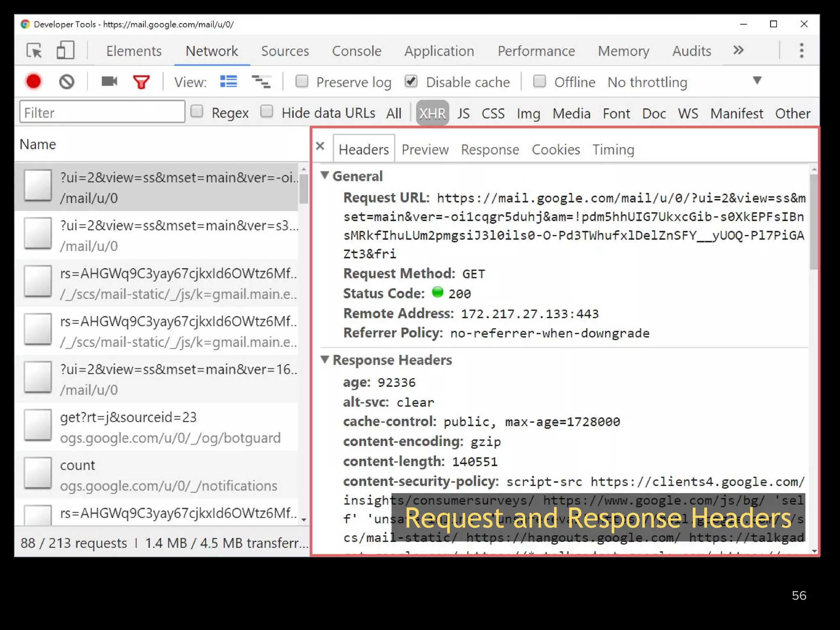840x630 pixels.
Task: Open the Sources panel tab
Action: click(x=285, y=51)
